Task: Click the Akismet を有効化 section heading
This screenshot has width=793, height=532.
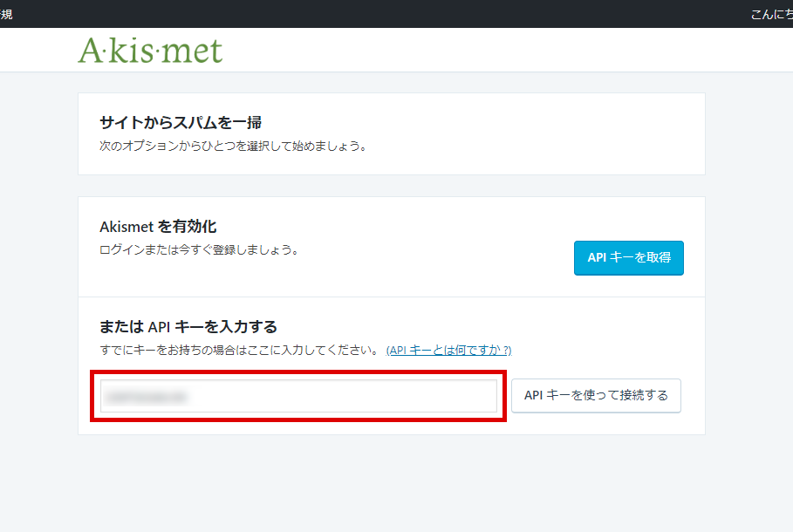Action: (159, 226)
